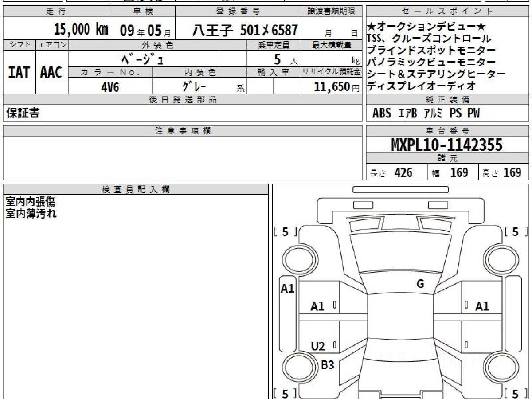The height and width of the screenshot is (399, 532).
Task: Select the 車検 column header
Action: coord(143,12)
